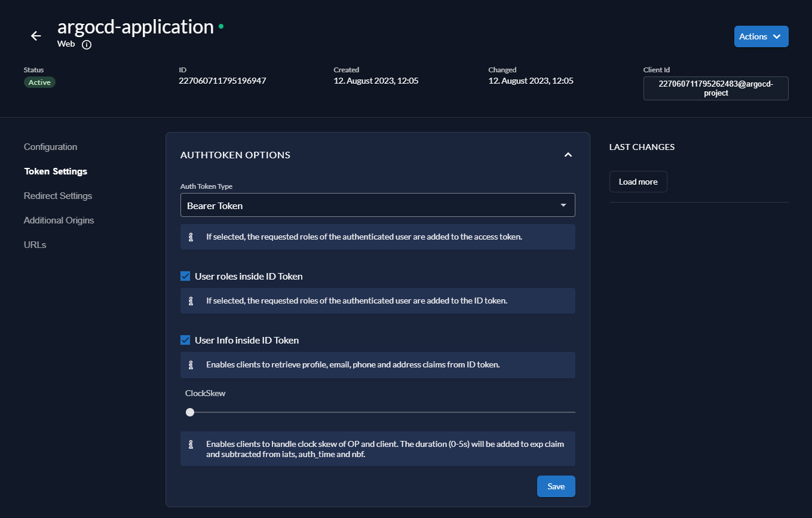Screen dimensions: 812x518
Task: Select Additional Origins in sidebar
Action: click(x=59, y=220)
